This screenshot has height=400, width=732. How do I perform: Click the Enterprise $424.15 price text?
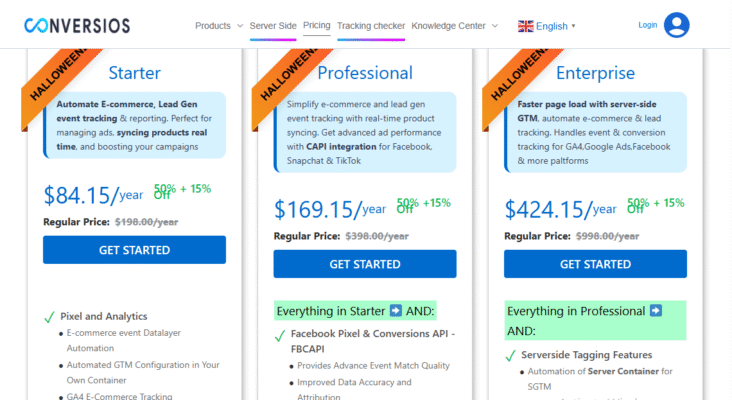[547, 209]
